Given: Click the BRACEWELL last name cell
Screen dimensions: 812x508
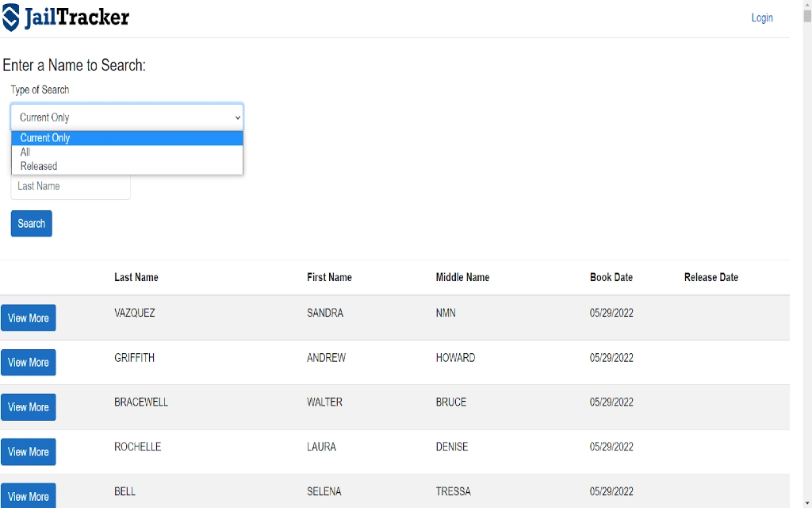Looking at the screenshot, I should (141, 402).
